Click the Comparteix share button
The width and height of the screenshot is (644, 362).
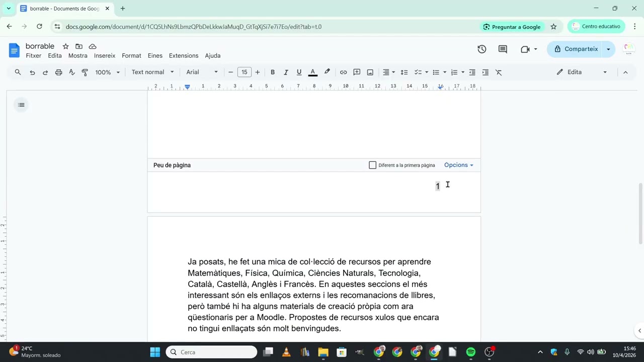tap(576, 49)
